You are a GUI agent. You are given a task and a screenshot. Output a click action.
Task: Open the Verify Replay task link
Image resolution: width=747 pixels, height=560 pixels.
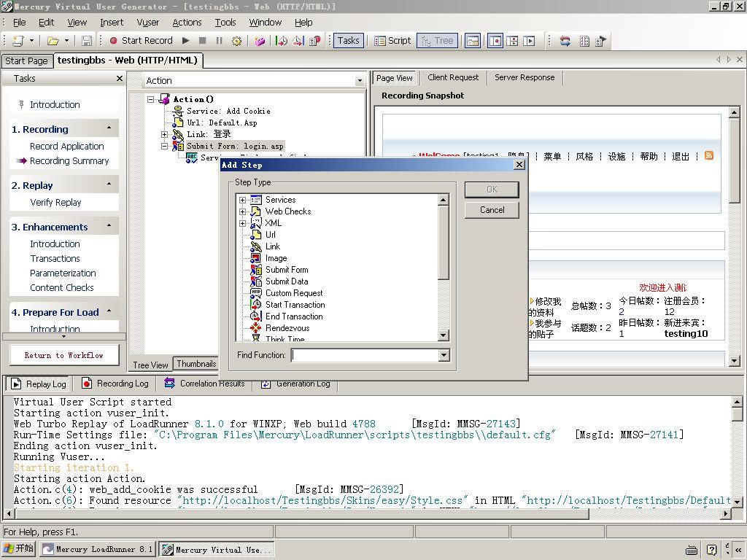pos(55,203)
